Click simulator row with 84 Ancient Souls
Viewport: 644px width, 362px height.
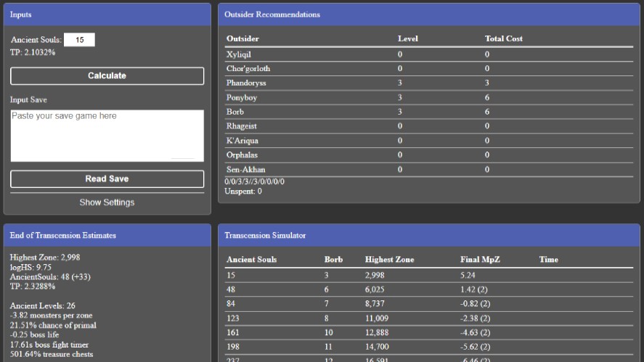tap(429, 304)
